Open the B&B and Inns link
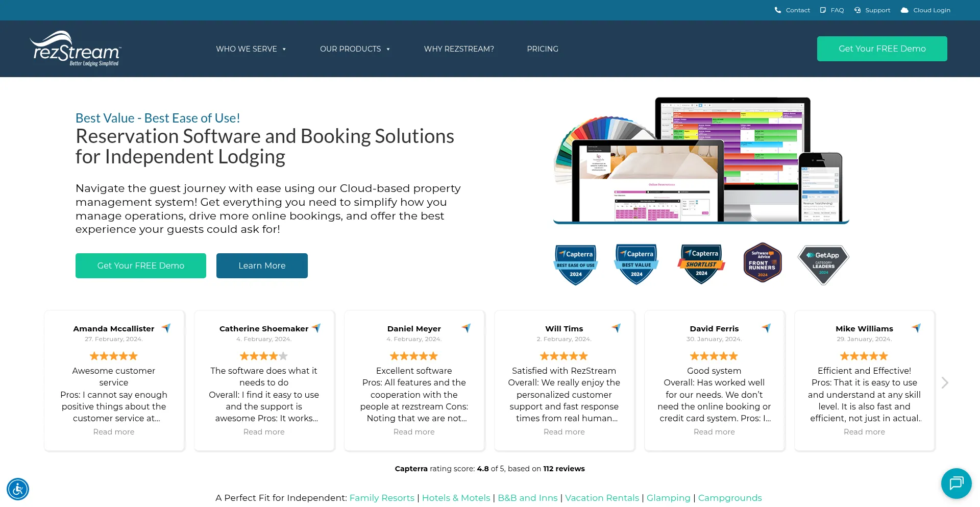Viewport: 980px width, 507px height. point(528,498)
